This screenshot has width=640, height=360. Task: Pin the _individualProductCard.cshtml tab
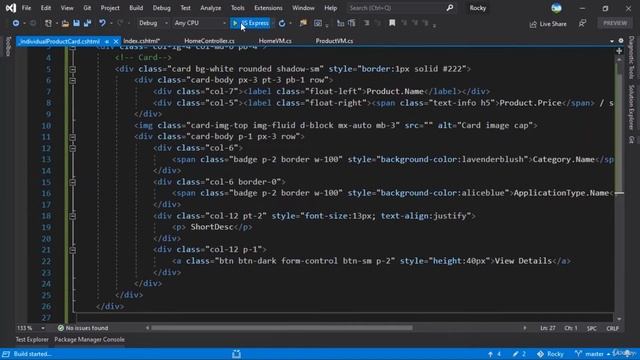(x=107, y=41)
